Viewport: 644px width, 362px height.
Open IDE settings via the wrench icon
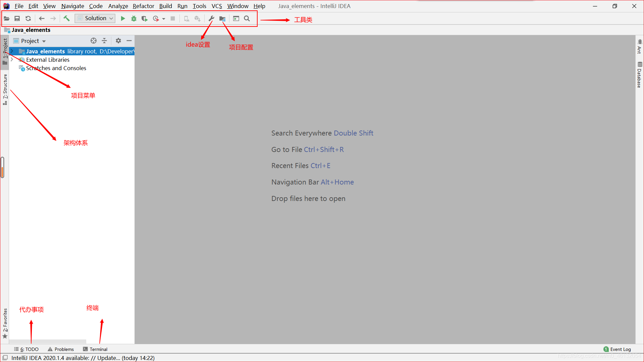pos(211,18)
